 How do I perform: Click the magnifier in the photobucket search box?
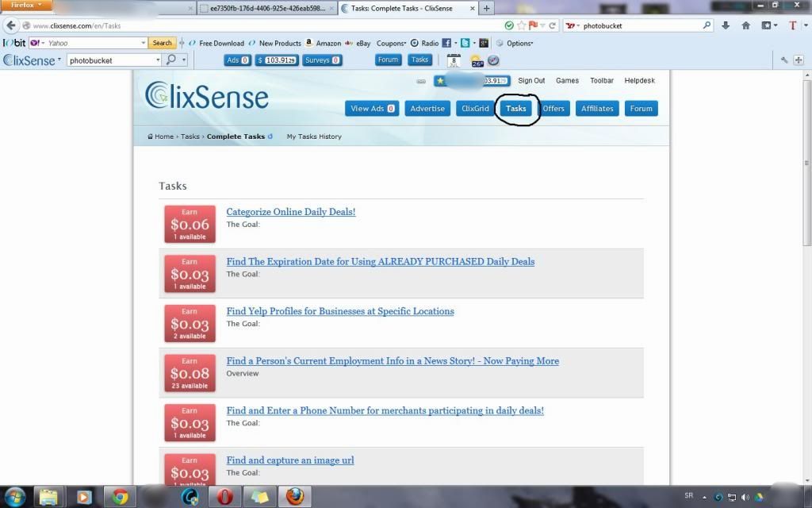pos(707,25)
